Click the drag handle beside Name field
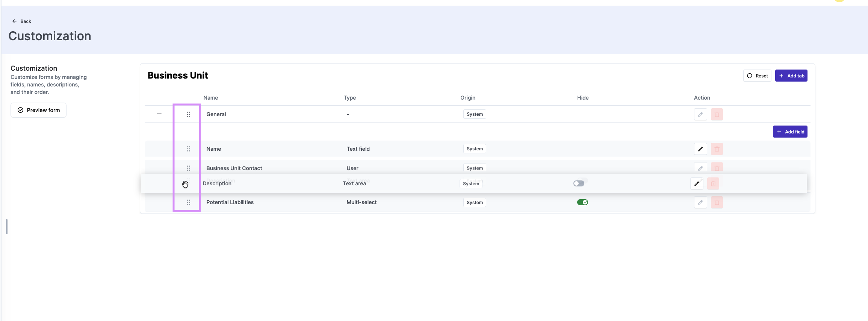The width and height of the screenshot is (868, 321). (x=188, y=149)
